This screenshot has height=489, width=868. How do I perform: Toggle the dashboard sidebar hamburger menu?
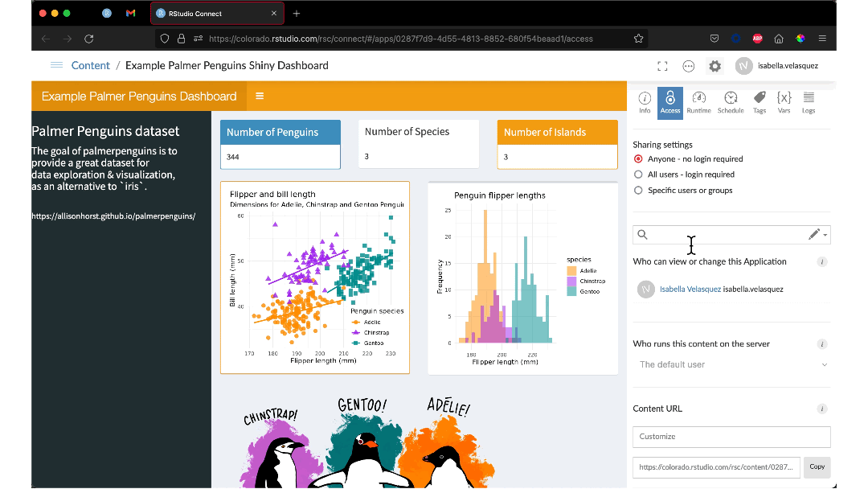pos(260,97)
